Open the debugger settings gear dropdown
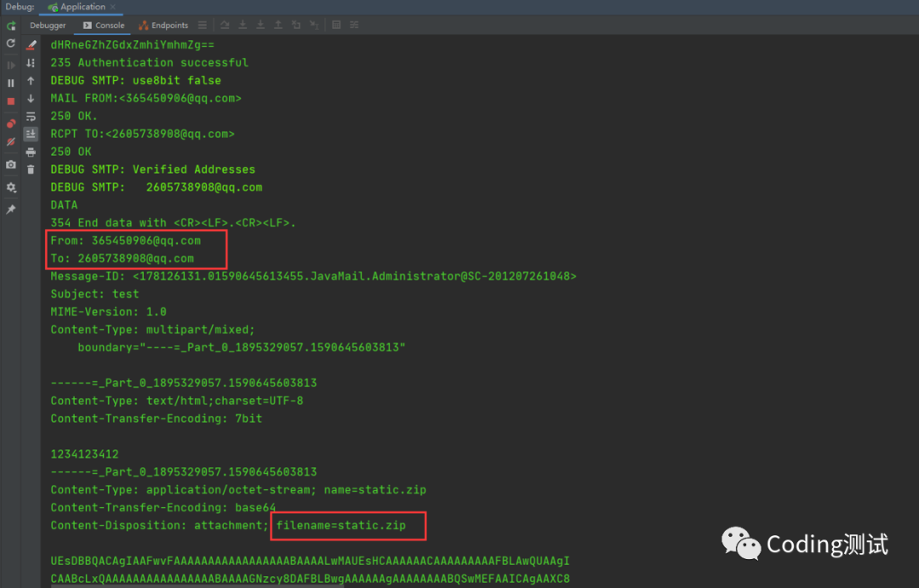 (10, 187)
